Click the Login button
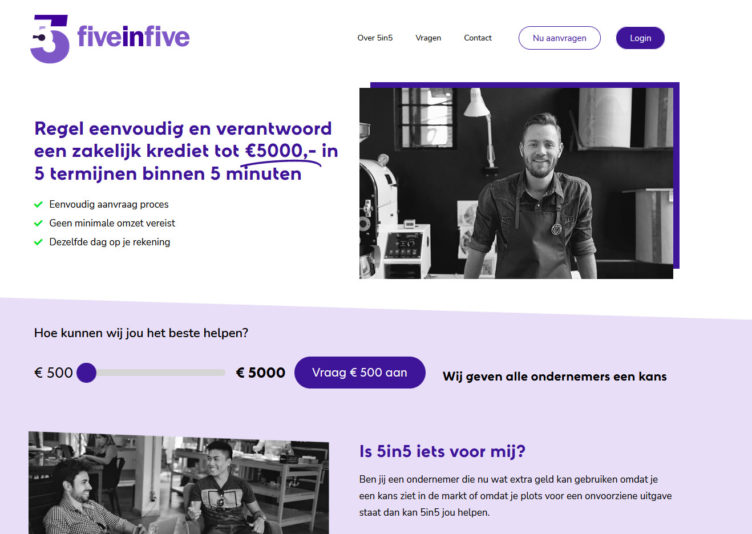The image size is (752, 534). [x=640, y=38]
